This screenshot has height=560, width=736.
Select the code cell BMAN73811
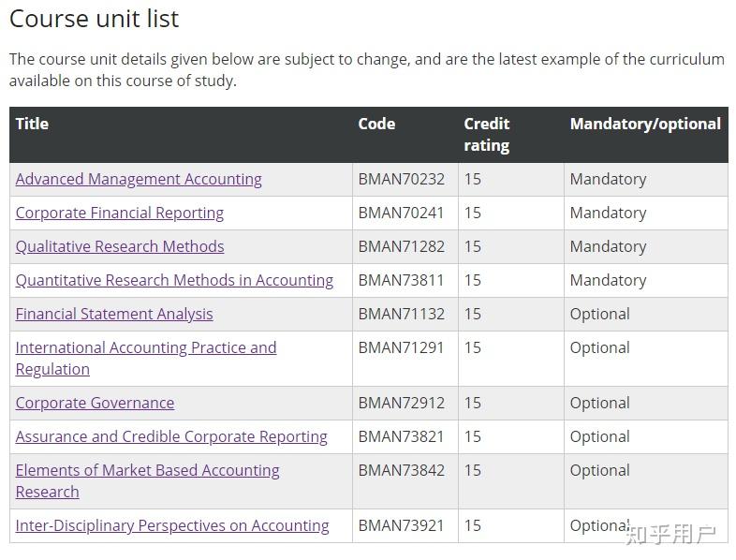(x=401, y=280)
